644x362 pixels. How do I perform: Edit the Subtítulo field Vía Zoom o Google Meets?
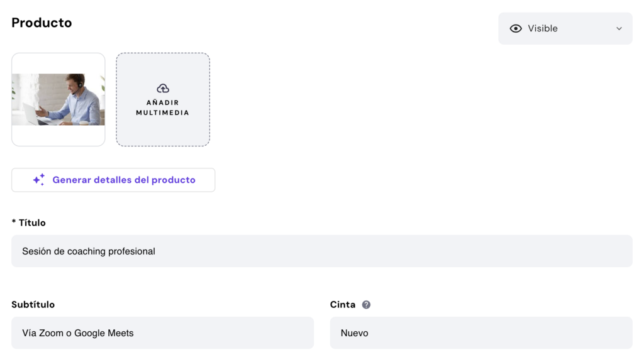pyautogui.click(x=162, y=332)
